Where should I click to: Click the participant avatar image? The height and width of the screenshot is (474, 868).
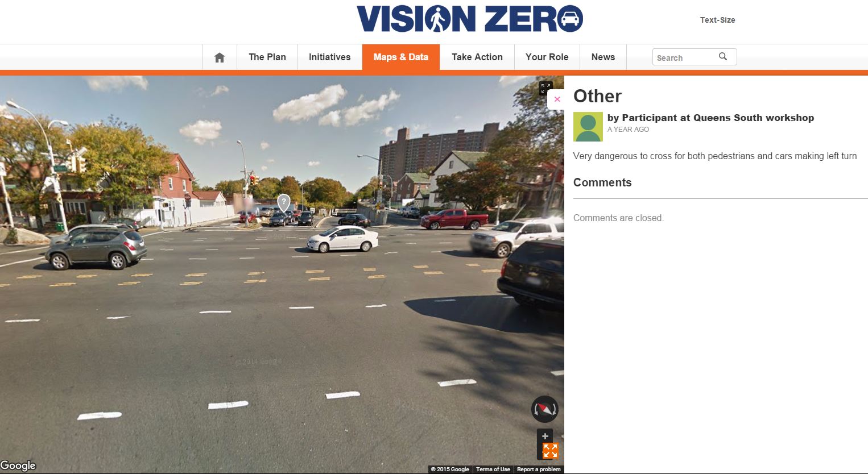[588, 127]
